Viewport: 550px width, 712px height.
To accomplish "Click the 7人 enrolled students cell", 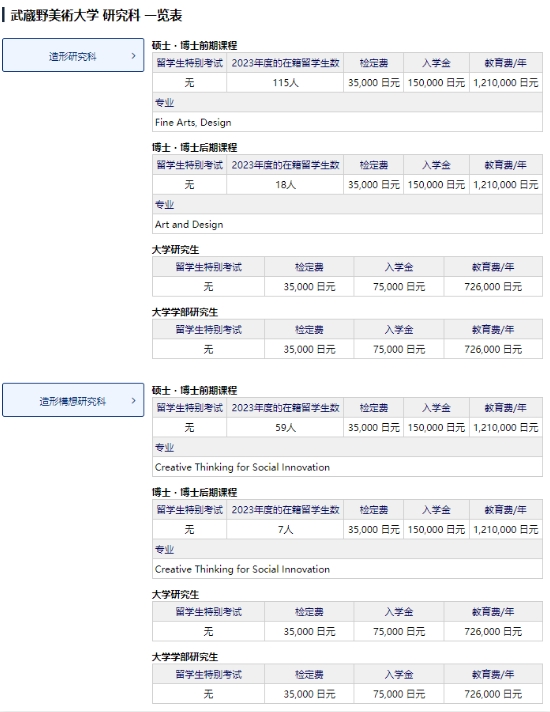I will pos(285,529).
